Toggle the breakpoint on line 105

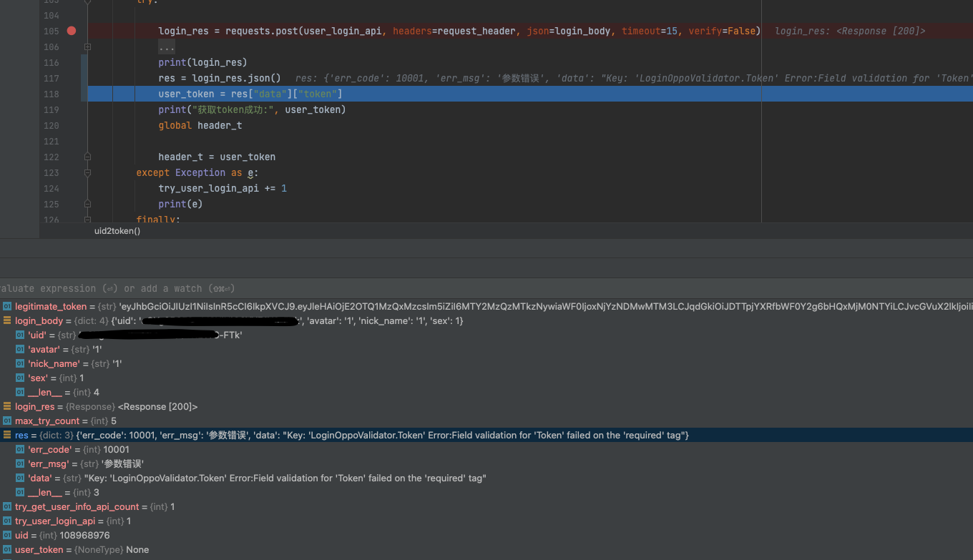click(71, 31)
